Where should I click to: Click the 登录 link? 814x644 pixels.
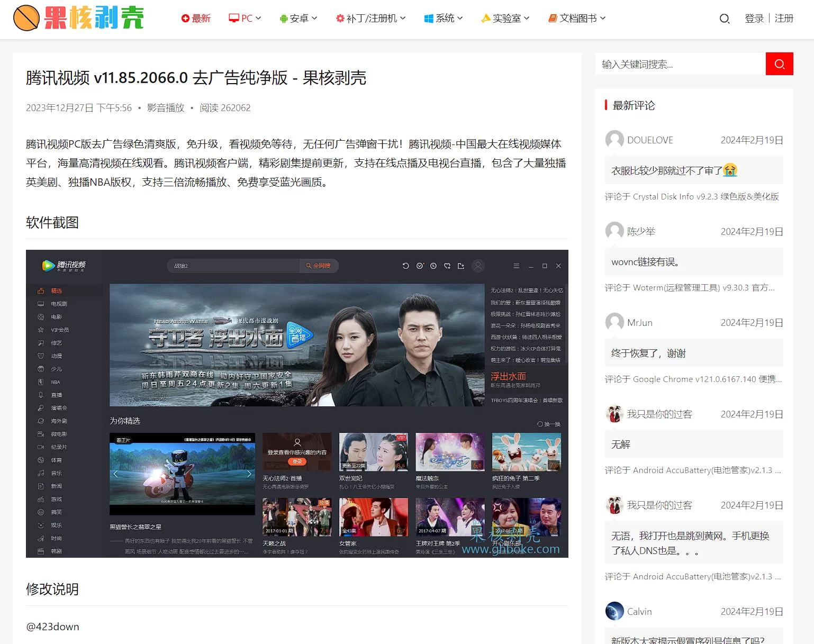[754, 19]
